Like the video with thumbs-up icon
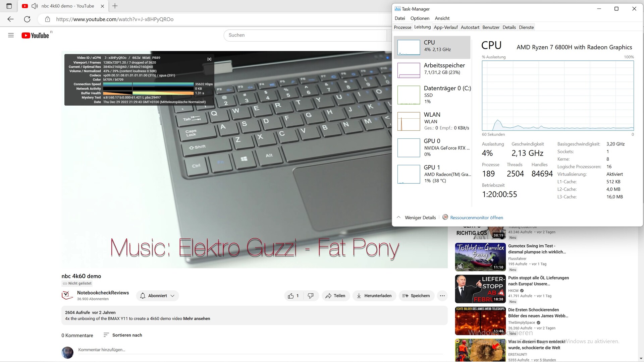The height and width of the screenshot is (362, 644). [x=291, y=296]
